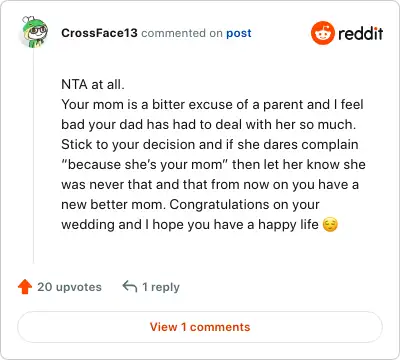The height and width of the screenshot is (360, 400).
Task: Click the orange upvote arrow
Action: tap(25, 287)
